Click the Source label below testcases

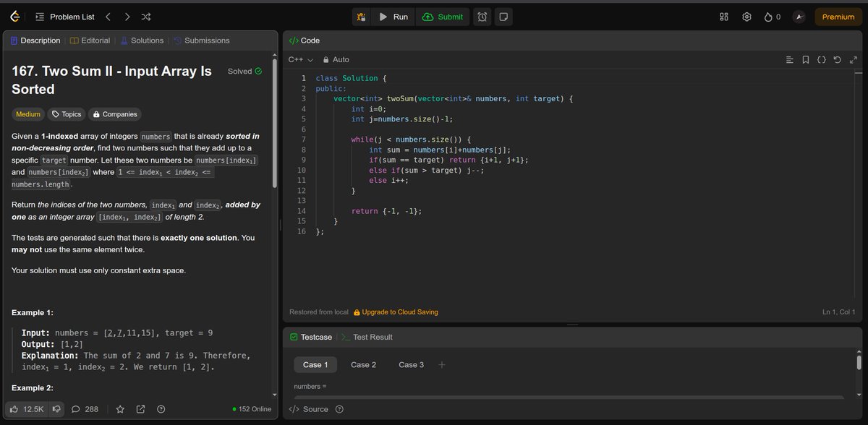click(x=315, y=409)
